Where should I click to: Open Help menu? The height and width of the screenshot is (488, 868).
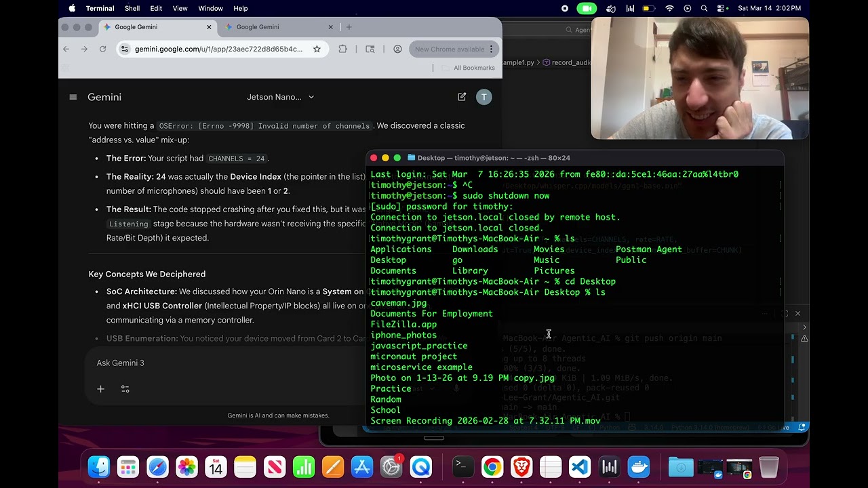tap(241, 8)
